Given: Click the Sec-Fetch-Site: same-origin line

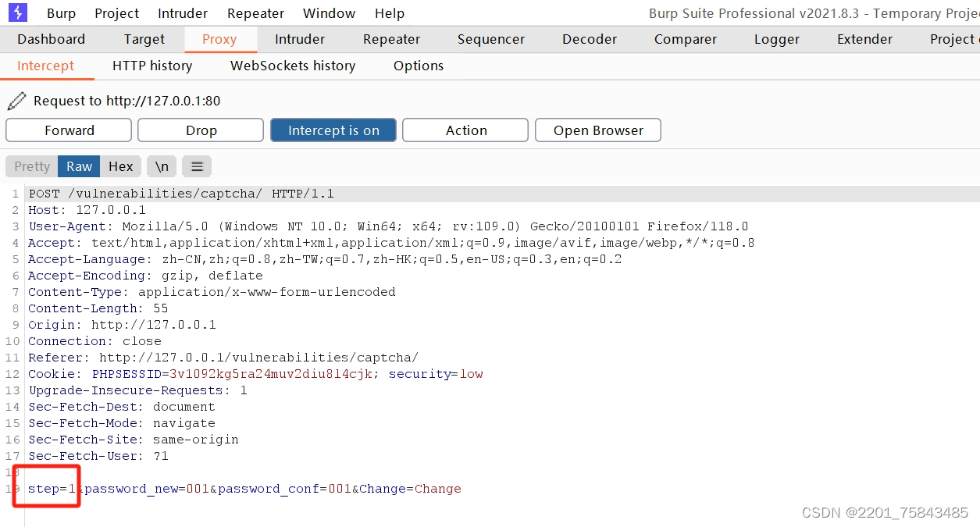Looking at the screenshot, I should coord(134,440).
